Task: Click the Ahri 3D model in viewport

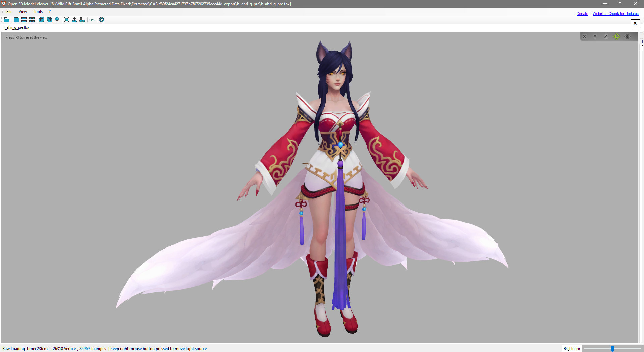Action: [x=335, y=188]
